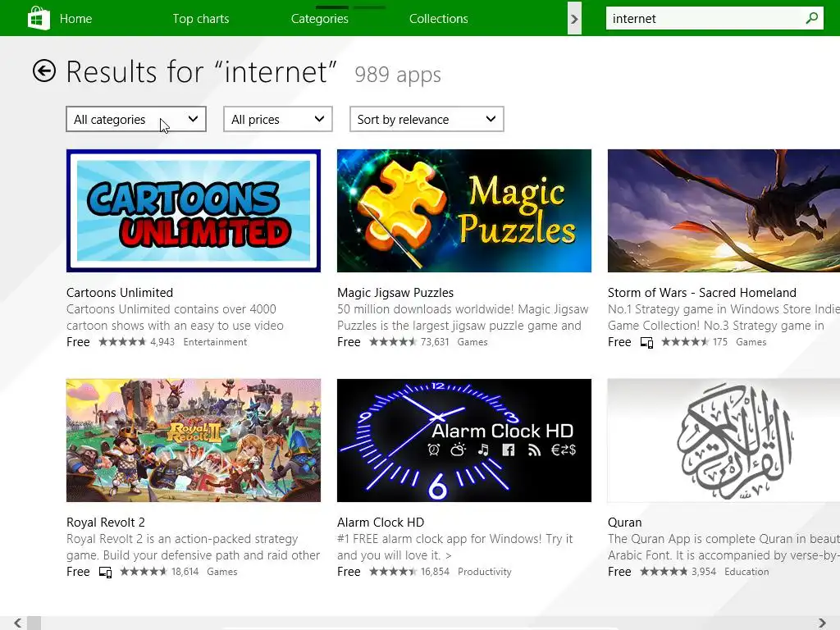
Task: Click the horizontal scrollbar right arrow
Action: [822, 623]
